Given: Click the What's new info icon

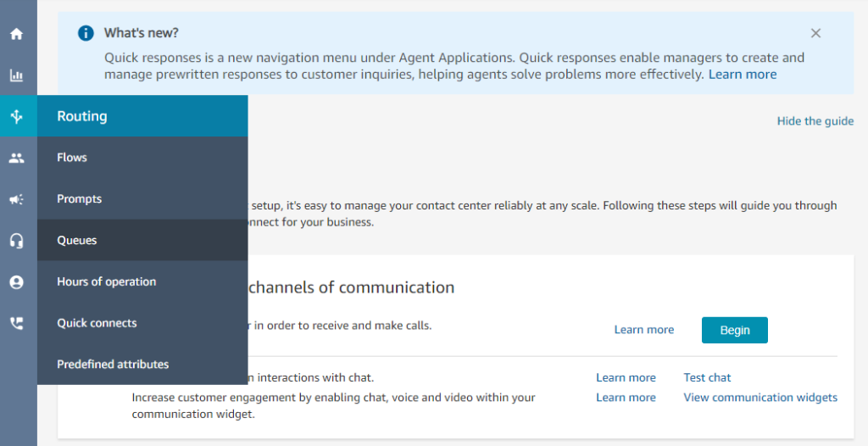Looking at the screenshot, I should coord(86,33).
